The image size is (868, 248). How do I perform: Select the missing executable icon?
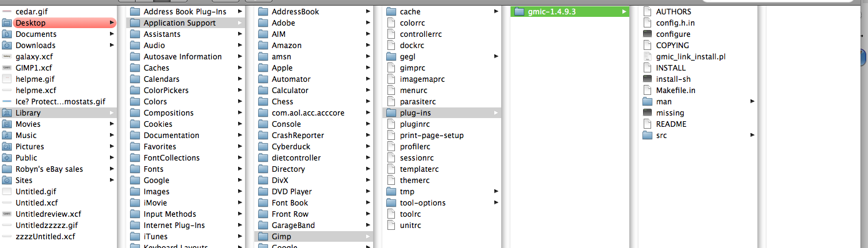tap(647, 113)
